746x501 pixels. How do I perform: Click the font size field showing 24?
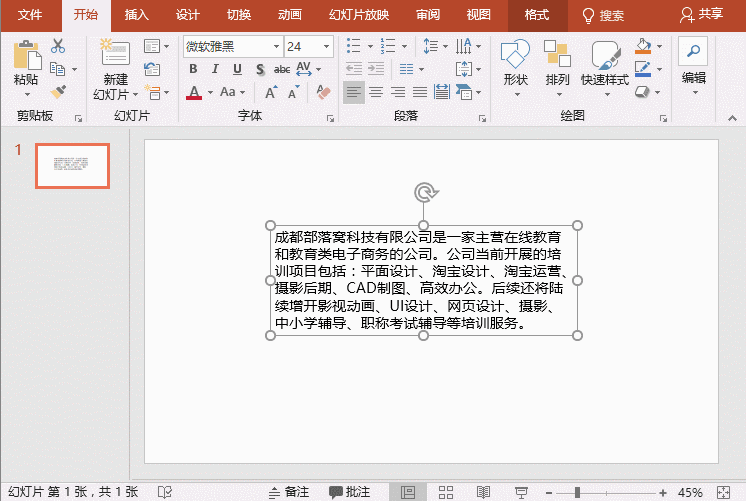[302, 47]
